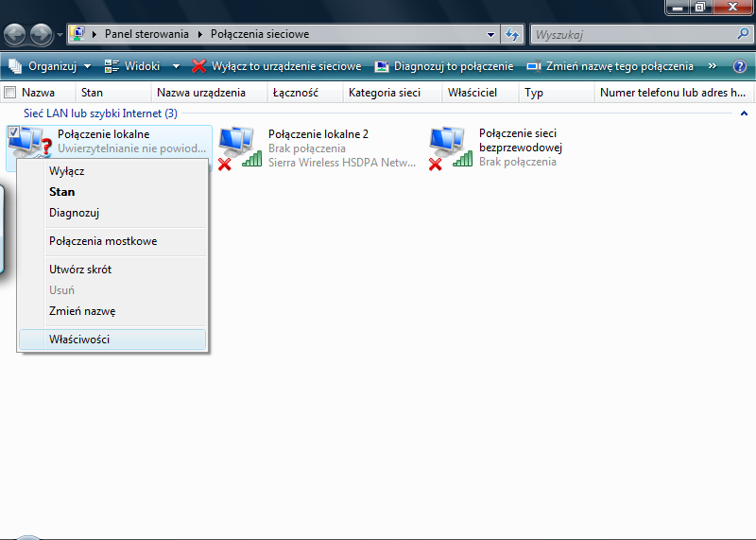The height and width of the screenshot is (540, 756).
Task: Choose Diagnozuj from the context menu
Action: pos(75,213)
